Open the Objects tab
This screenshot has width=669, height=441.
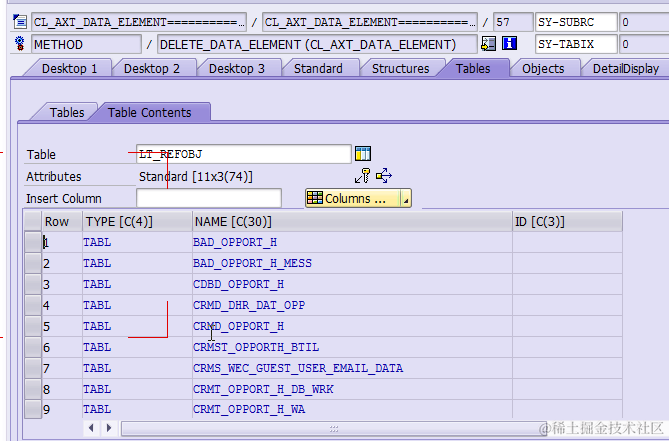[x=543, y=69]
